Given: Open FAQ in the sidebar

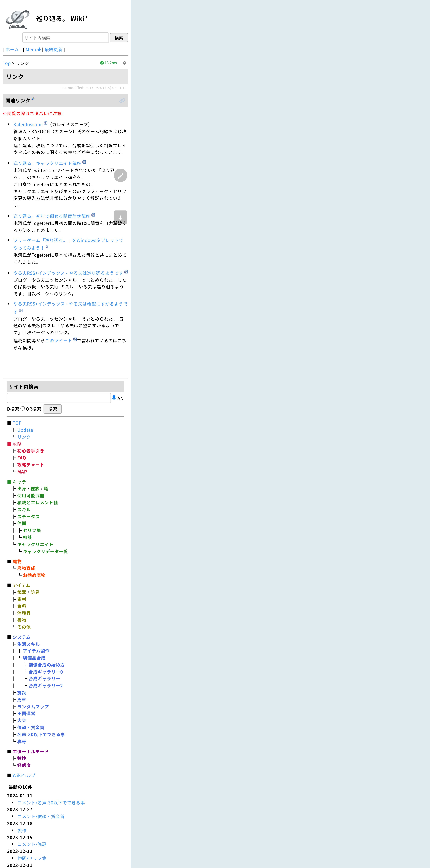Looking at the screenshot, I should coord(22,458).
